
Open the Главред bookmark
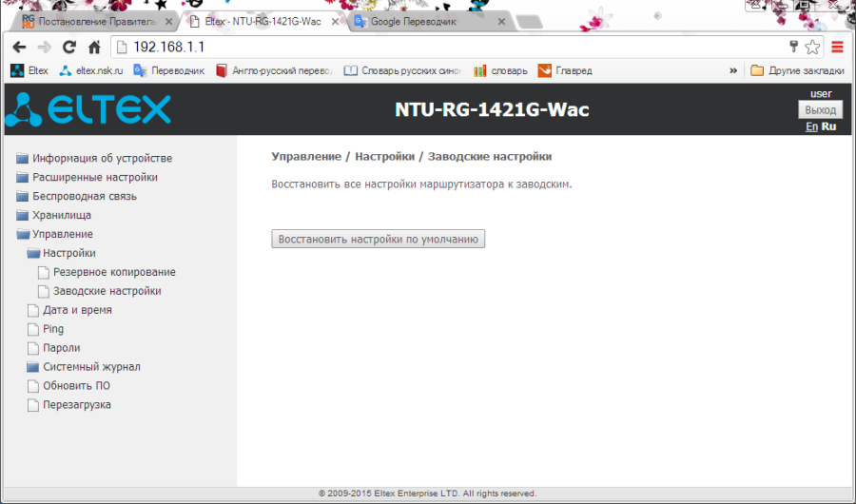pos(565,70)
